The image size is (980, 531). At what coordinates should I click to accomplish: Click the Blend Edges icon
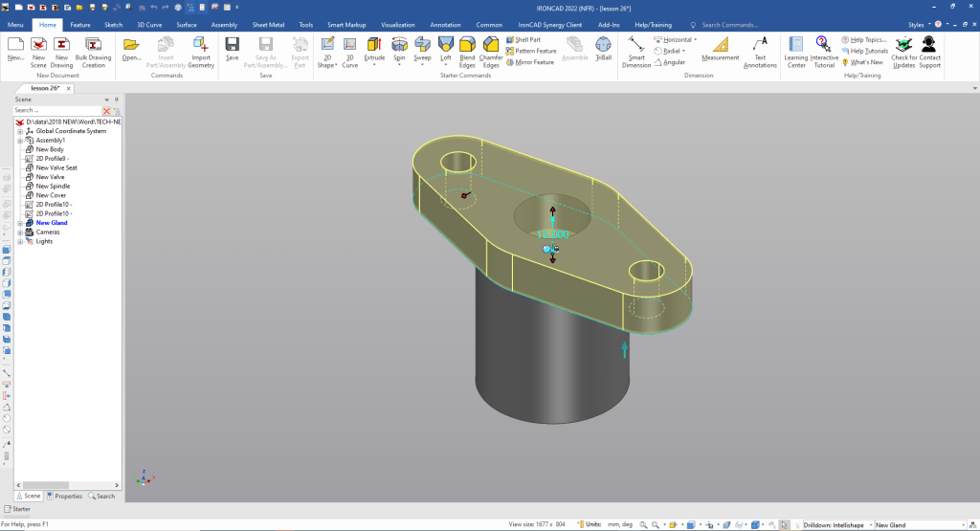(x=467, y=44)
